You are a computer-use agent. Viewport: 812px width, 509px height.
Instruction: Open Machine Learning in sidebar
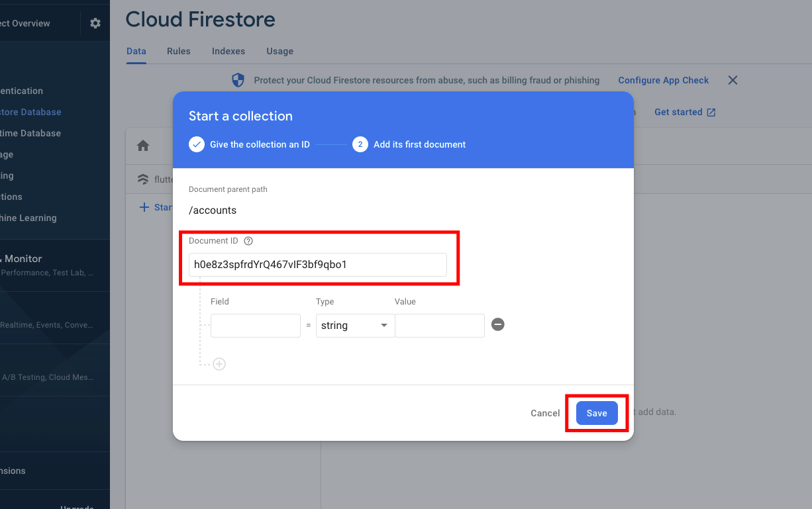pos(28,218)
